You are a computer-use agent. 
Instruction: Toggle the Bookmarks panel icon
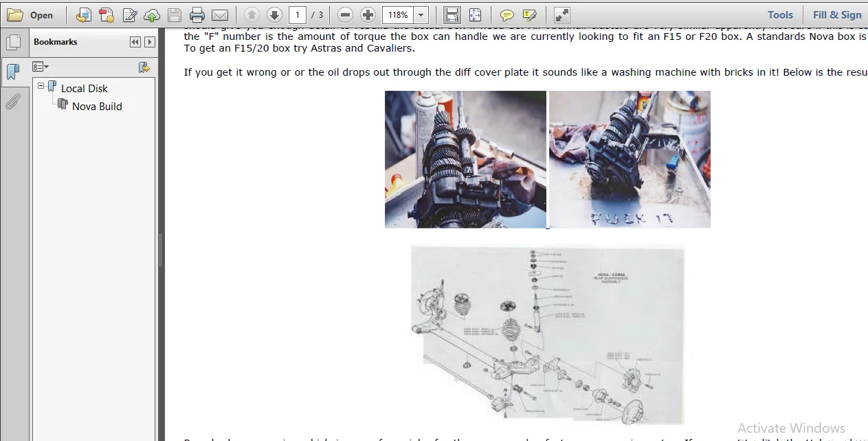click(13, 72)
